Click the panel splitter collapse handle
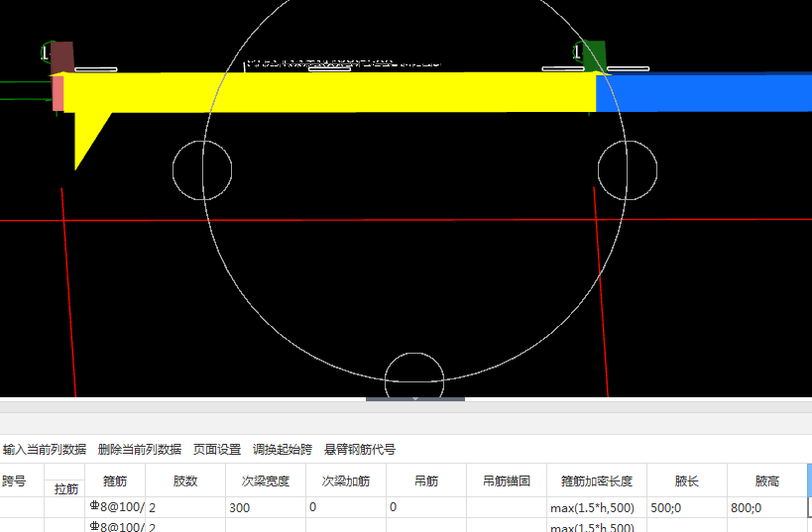 tap(414, 399)
